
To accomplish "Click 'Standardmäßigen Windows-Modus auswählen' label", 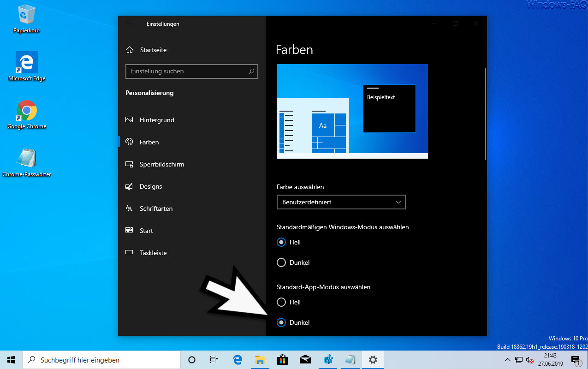I will coord(343,227).
